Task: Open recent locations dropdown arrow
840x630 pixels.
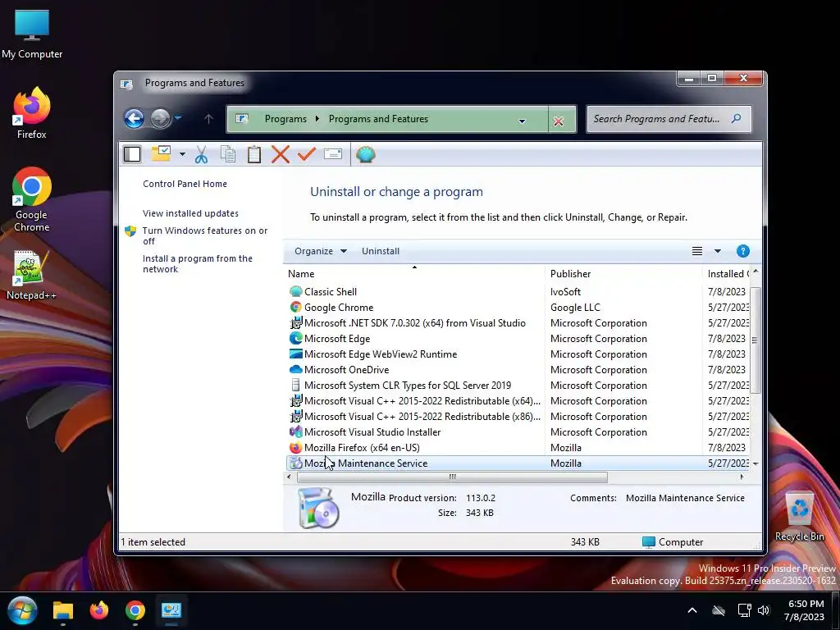Action: [178, 117]
